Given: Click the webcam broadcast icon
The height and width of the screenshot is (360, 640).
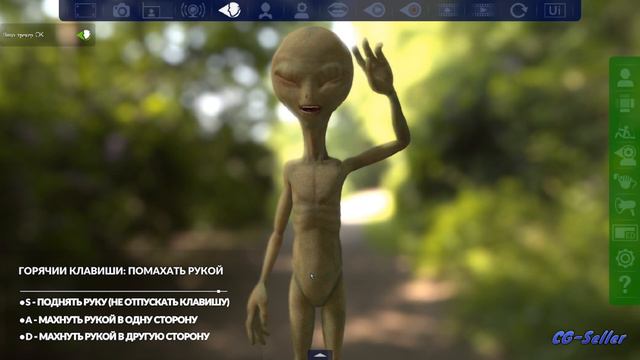Looking at the screenshot, I should tap(193, 10).
